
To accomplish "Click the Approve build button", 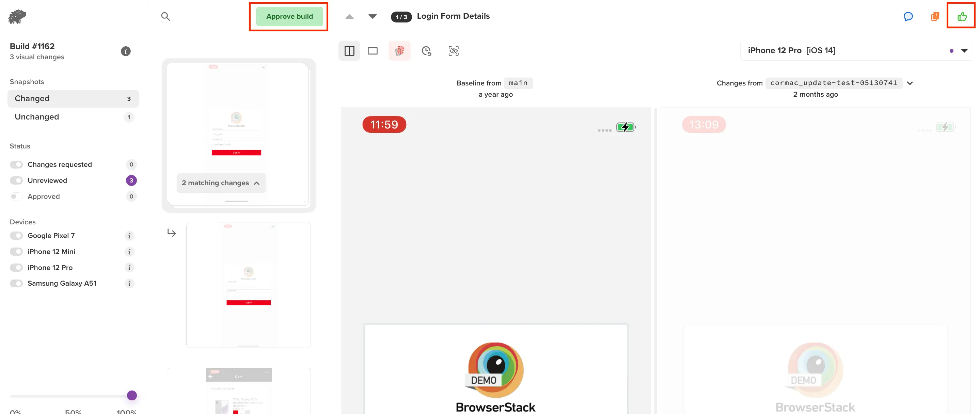I will coord(289,16).
